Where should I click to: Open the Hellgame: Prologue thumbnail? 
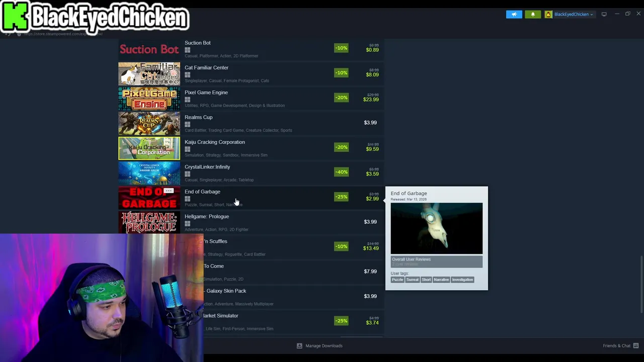[149, 223]
